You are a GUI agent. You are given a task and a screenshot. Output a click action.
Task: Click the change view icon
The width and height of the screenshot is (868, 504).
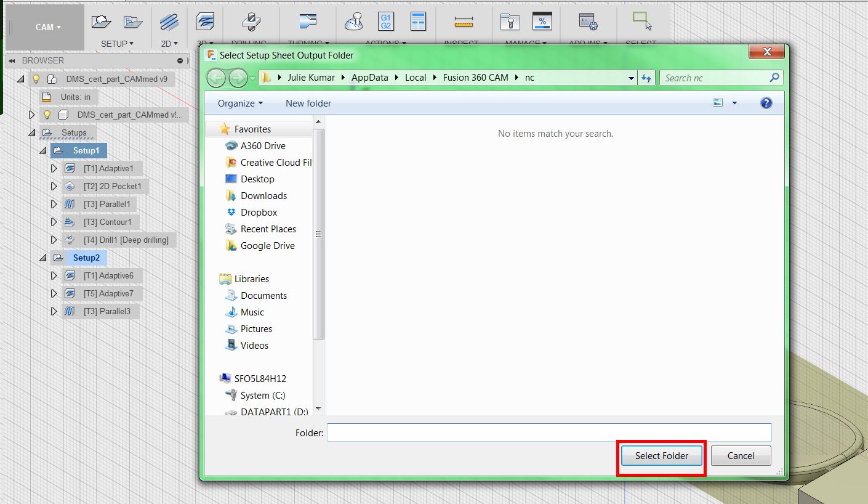pos(718,103)
